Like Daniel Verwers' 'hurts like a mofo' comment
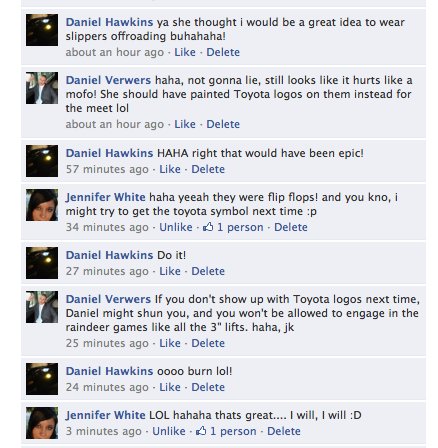The image size is (438, 448). [x=185, y=124]
